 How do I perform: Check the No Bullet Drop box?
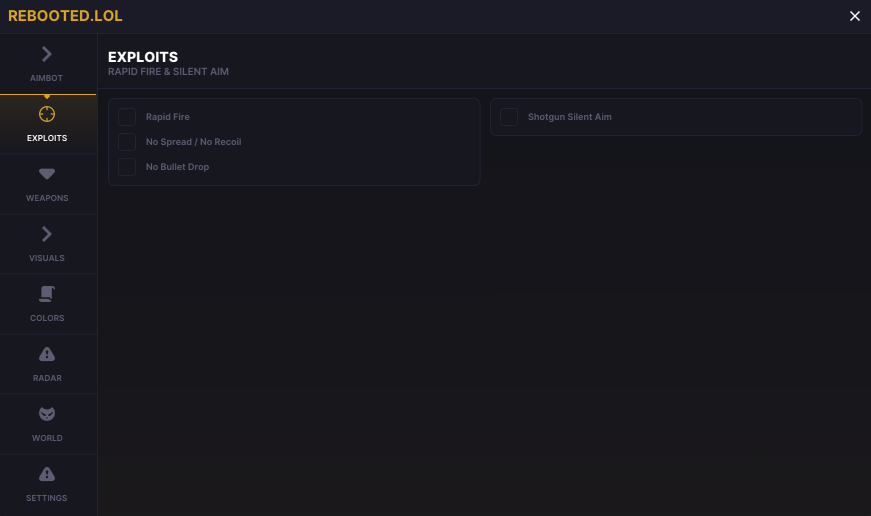[127, 167]
